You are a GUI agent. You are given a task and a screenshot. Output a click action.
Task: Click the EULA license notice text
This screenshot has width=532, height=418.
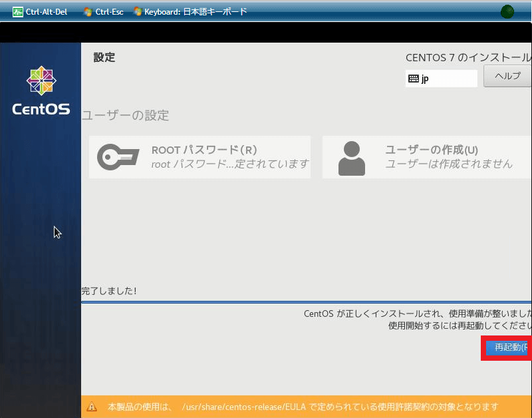(303, 407)
